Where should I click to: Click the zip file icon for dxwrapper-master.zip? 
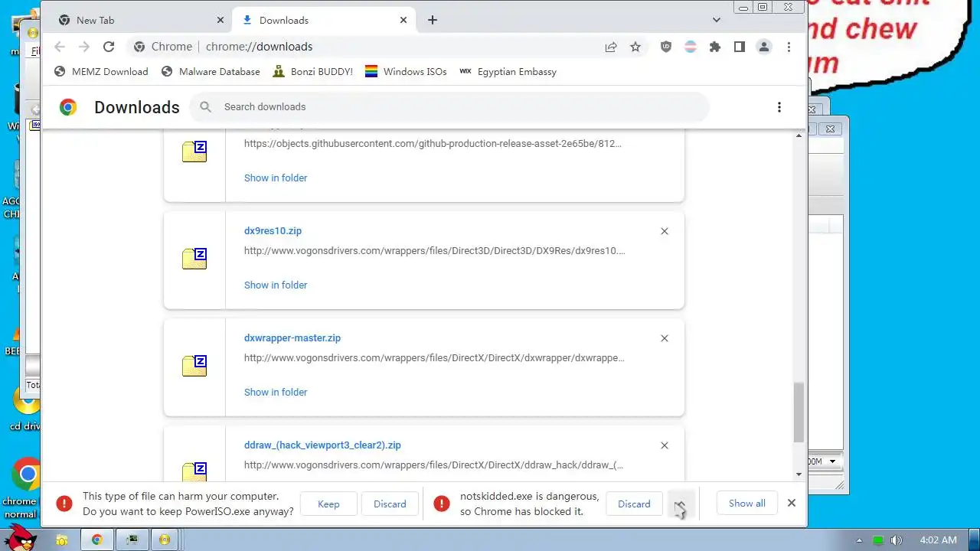[194, 366]
